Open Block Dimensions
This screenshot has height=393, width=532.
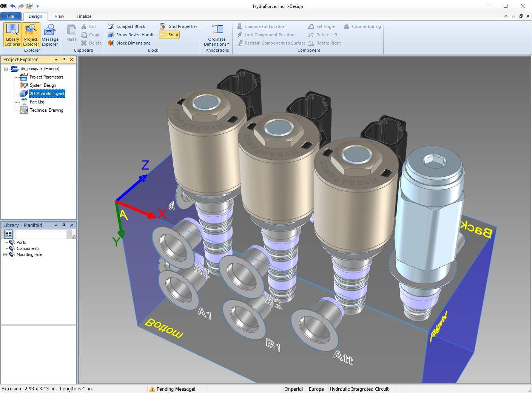pyautogui.click(x=129, y=43)
